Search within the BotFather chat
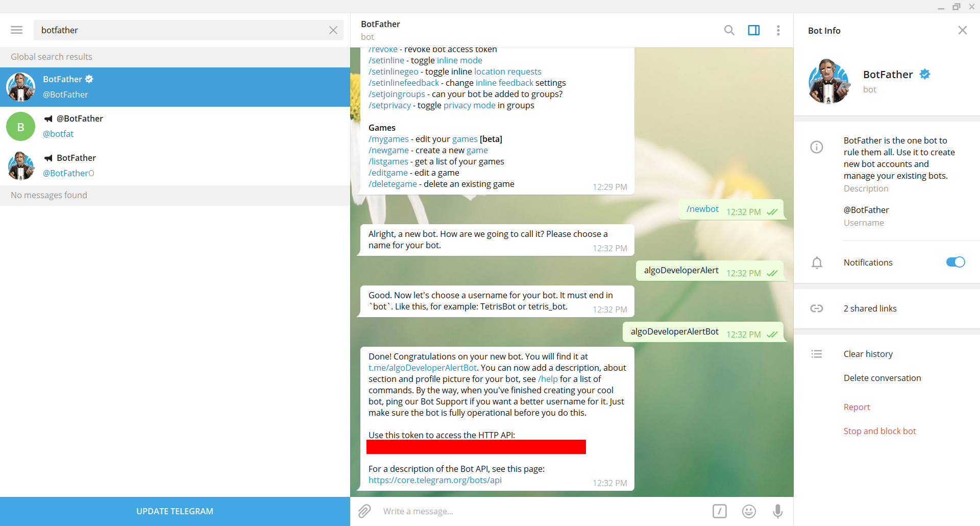Viewport: 980px width, 526px height. (729, 30)
